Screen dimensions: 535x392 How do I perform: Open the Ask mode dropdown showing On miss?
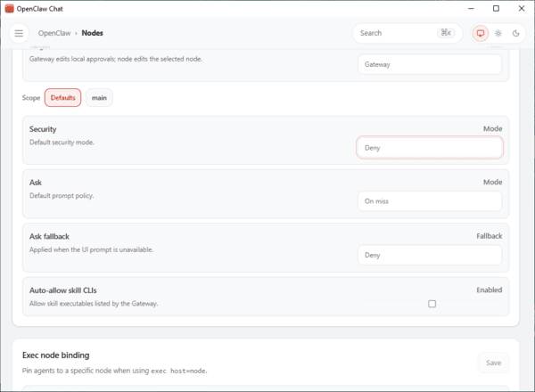(429, 201)
